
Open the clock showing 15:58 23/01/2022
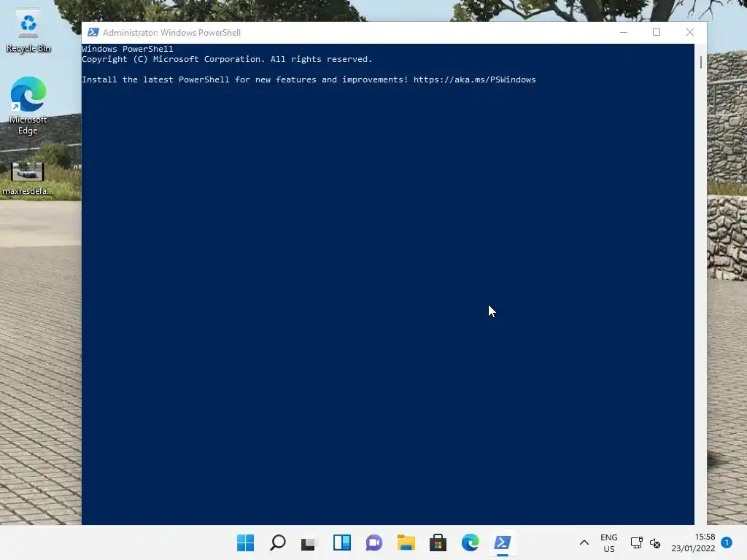click(x=693, y=542)
